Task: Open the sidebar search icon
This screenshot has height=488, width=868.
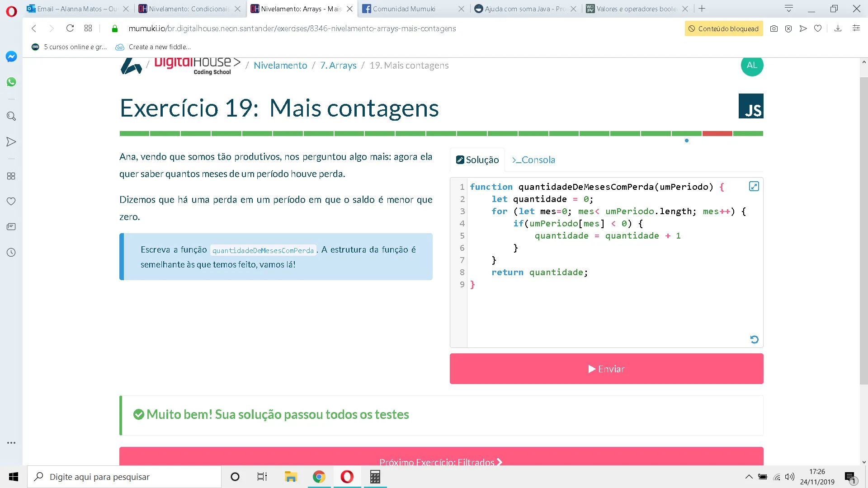Action: (11, 116)
